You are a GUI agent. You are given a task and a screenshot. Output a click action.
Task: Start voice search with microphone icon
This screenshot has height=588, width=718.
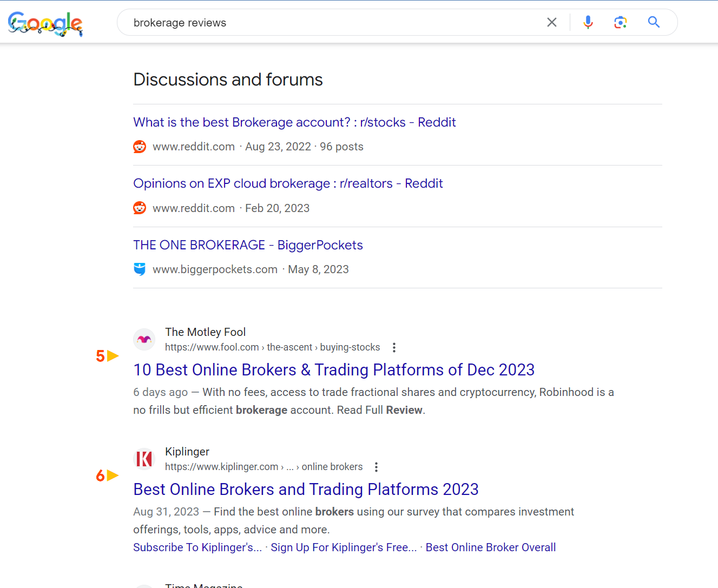coord(588,22)
